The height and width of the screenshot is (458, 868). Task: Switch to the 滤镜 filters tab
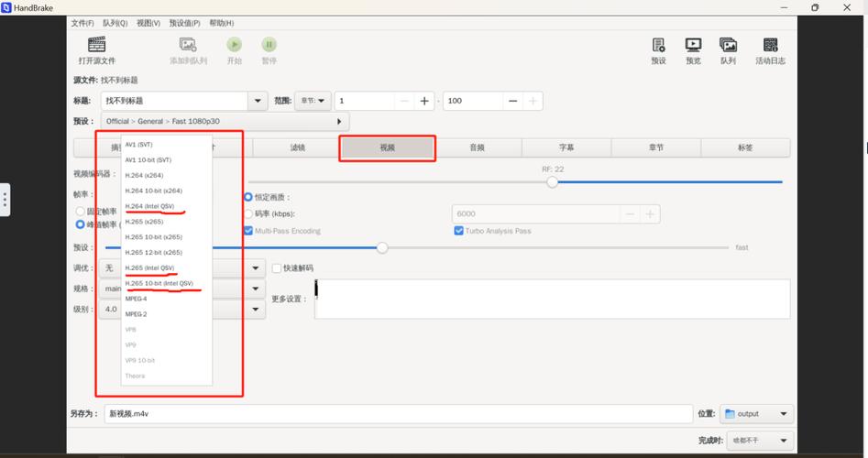tap(298, 147)
